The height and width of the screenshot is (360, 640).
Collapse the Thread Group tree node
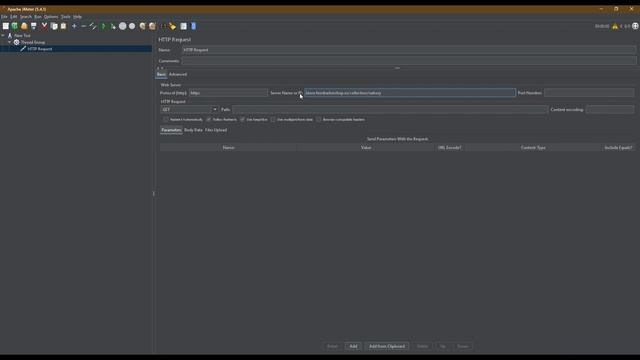point(10,42)
